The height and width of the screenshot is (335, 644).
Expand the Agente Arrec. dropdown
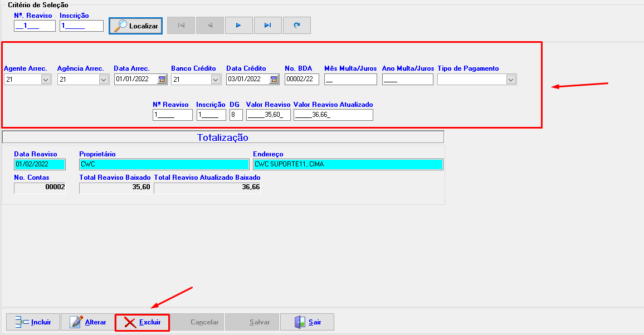tap(46, 80)
